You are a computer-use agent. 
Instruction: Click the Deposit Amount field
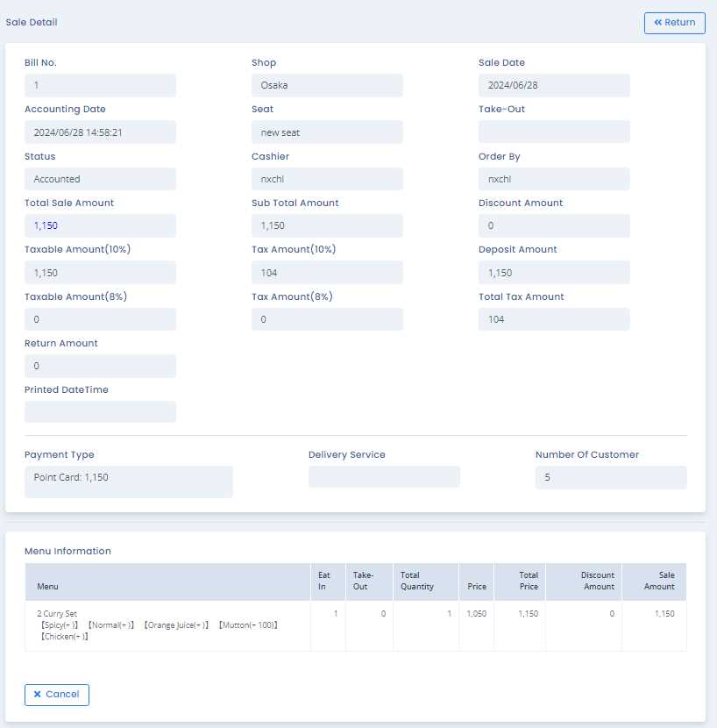(x=554, y=273)
